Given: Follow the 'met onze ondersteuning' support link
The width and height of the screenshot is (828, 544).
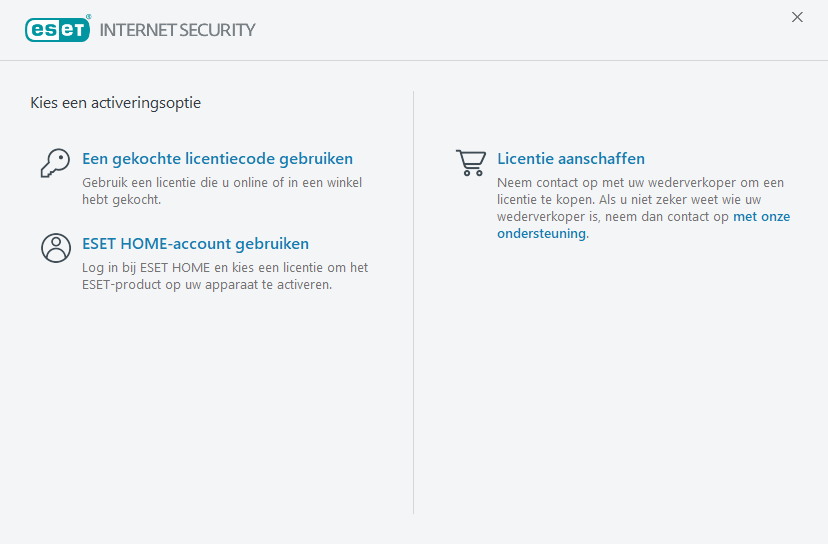Looking at the screenshot, I should click(762, 217).
